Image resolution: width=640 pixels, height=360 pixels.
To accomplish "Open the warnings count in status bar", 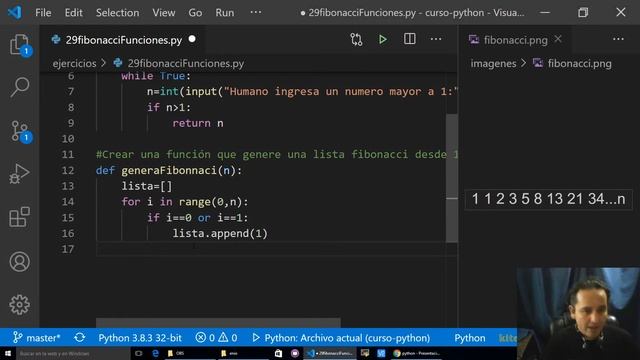I will pyautogui.click(x=227, y=338).
